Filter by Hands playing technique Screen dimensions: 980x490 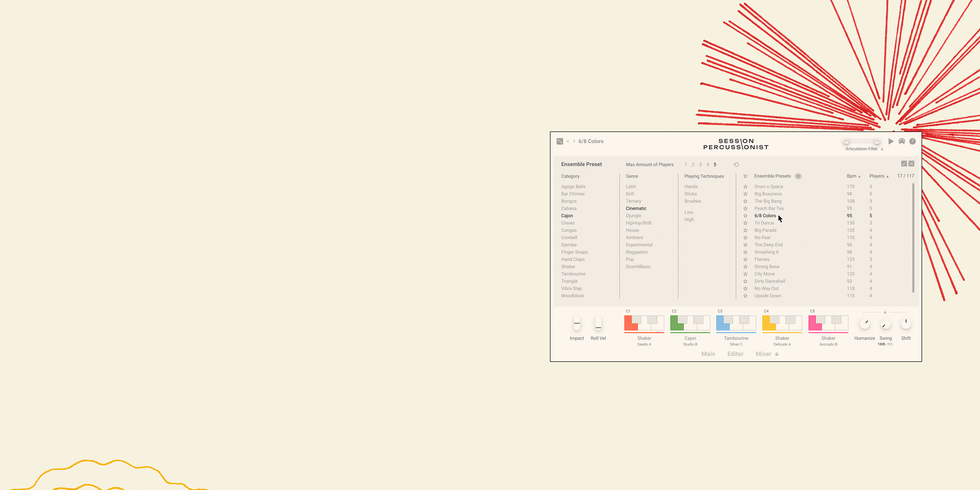point(691,187)
